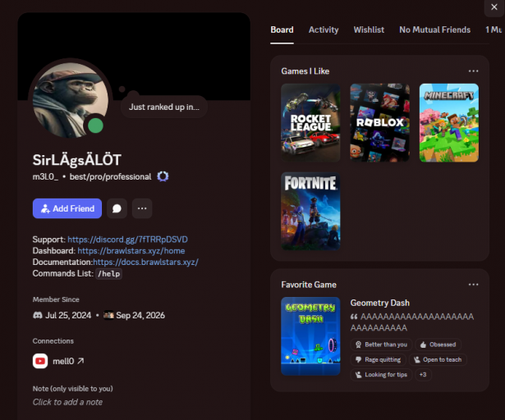Click the 'Looking for tips' tag
This screenshot has height=420, width=505.
381,375
